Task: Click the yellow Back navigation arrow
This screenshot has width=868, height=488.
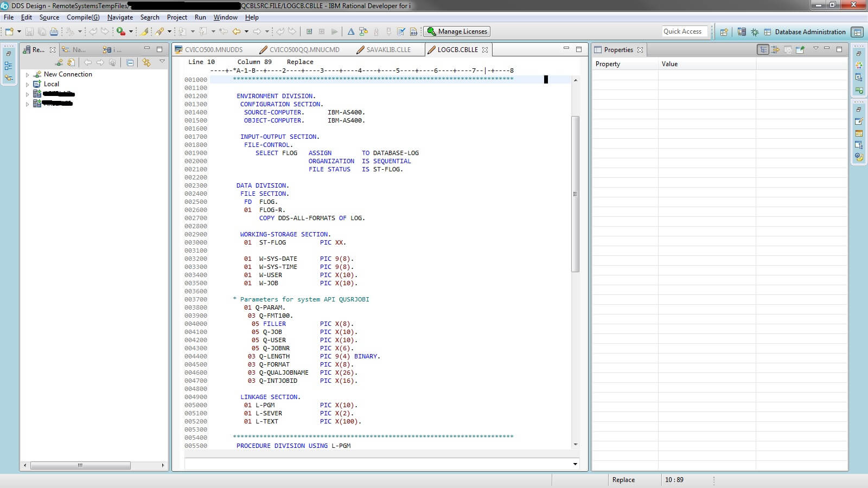Action: coord(237,31)
